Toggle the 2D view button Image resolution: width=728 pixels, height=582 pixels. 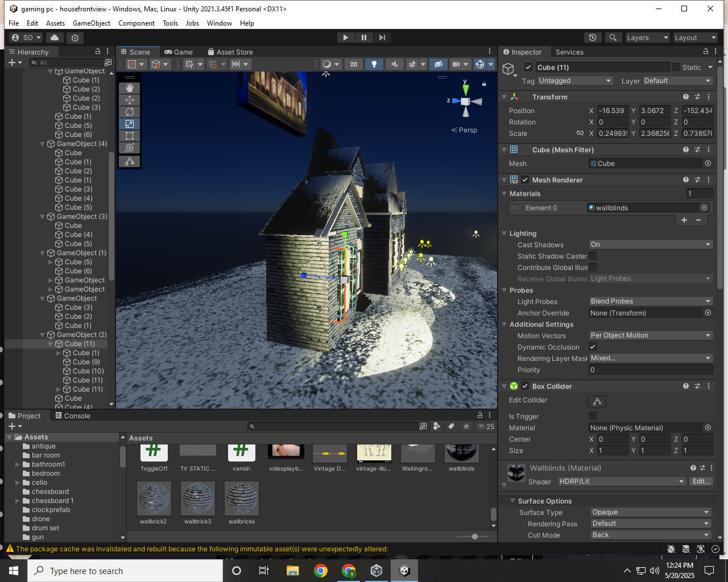[354, 64]
